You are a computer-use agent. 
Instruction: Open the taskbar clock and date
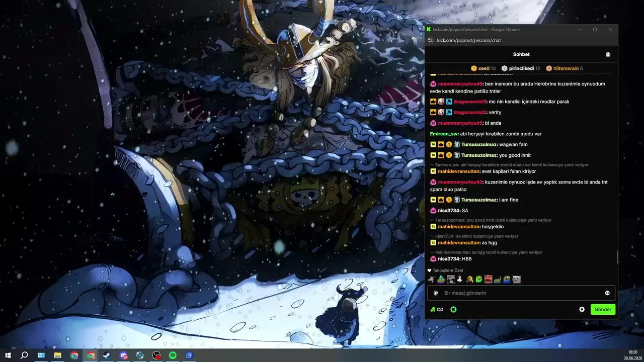pos(632,355)
